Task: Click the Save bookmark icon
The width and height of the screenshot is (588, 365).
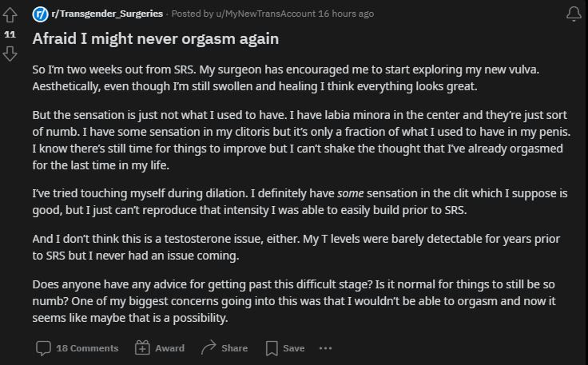Action: click(272, 348)
